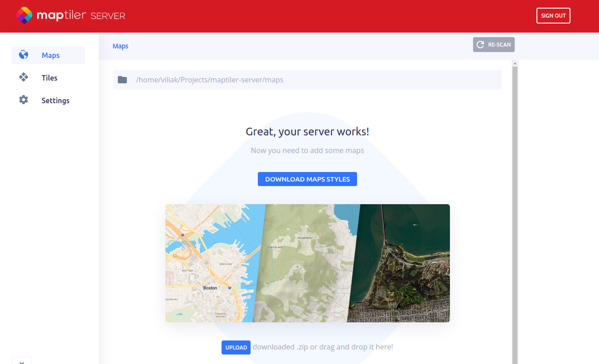The height and width of the screenshot is (364, 599).
Task: Click the topographic terrain map preview
Action: coord(304,263)
